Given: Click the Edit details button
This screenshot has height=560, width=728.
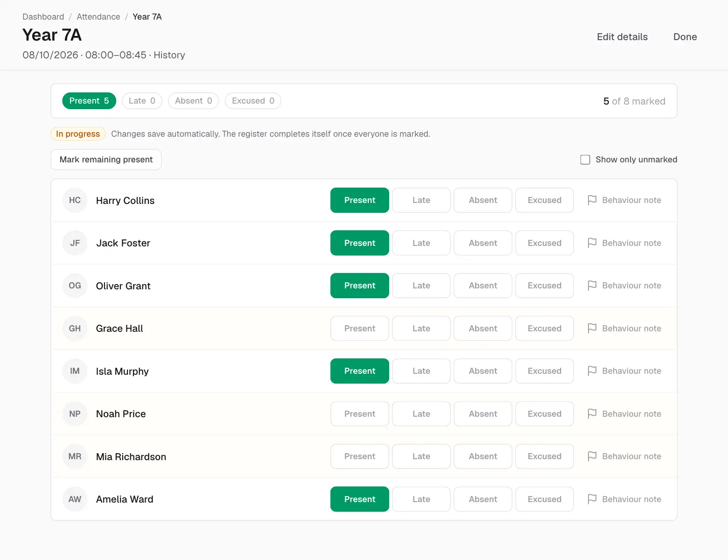Looking at the screenshot, I should click(x=622, y=37).
